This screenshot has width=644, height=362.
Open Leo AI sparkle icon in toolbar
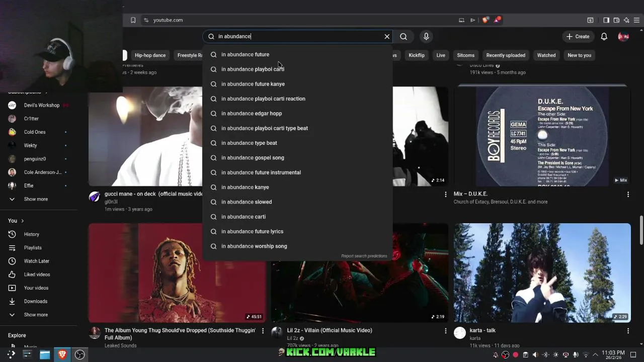(626, 20)
